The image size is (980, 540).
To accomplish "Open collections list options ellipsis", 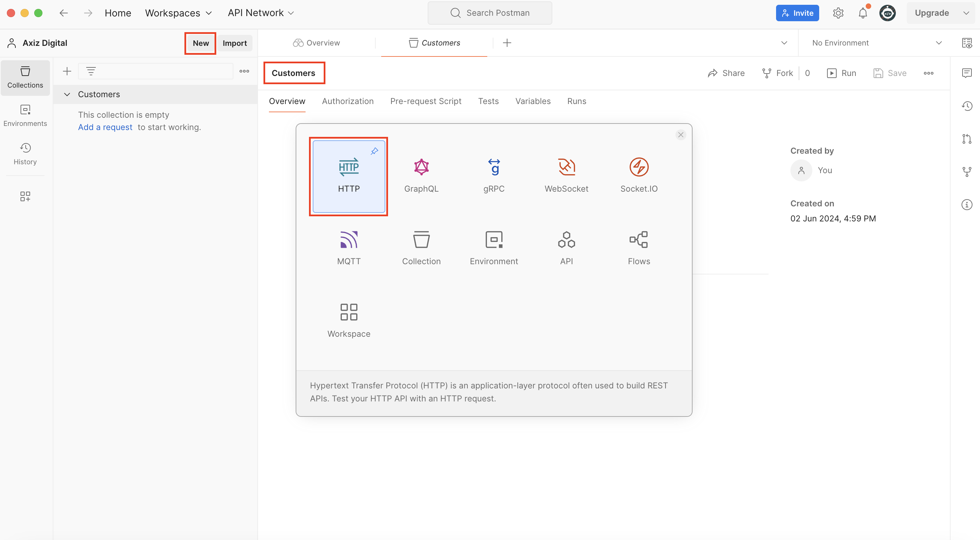I will coord(244,71).
